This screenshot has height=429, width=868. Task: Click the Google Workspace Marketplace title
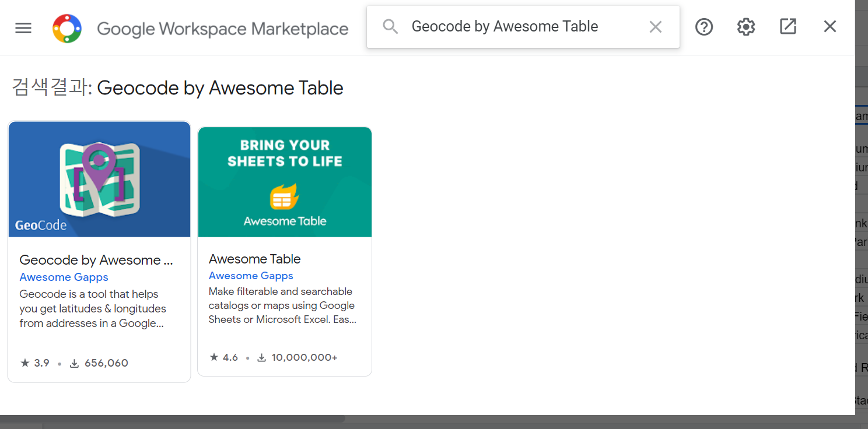[x=222, y=29]
